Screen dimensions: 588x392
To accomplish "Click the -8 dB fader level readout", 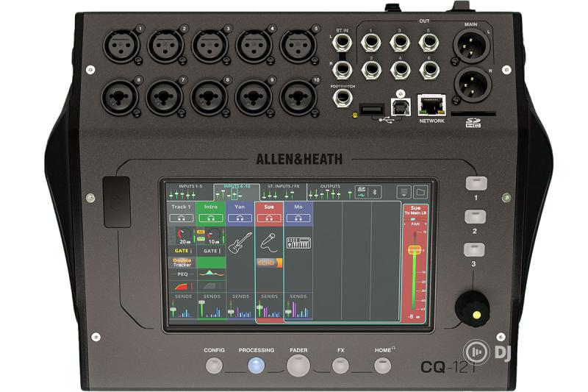I will [413, 316].
